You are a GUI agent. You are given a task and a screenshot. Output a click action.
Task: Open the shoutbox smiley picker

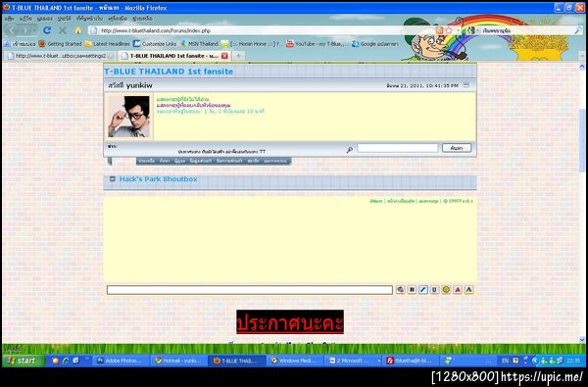[446, 289]
